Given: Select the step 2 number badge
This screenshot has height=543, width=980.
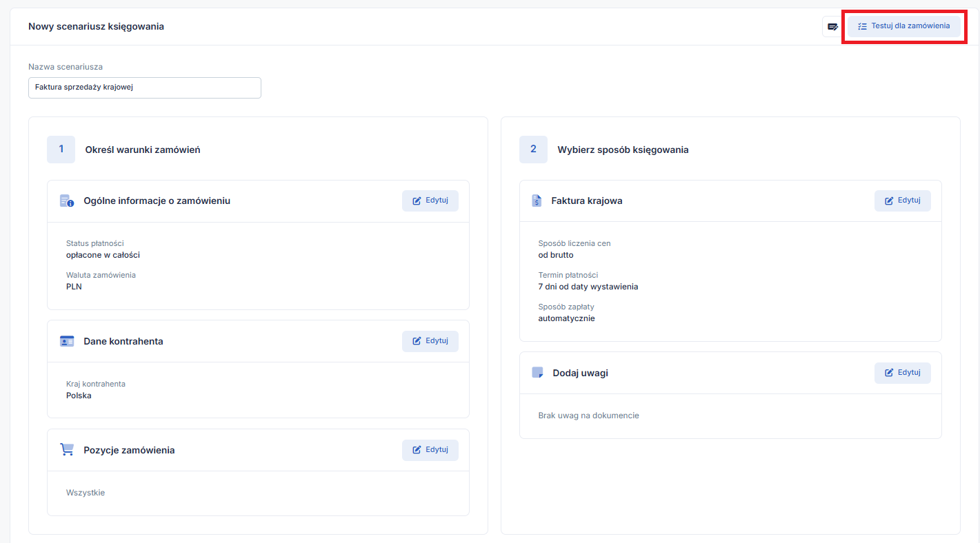Looking at the screenshot, I should 533,150.
